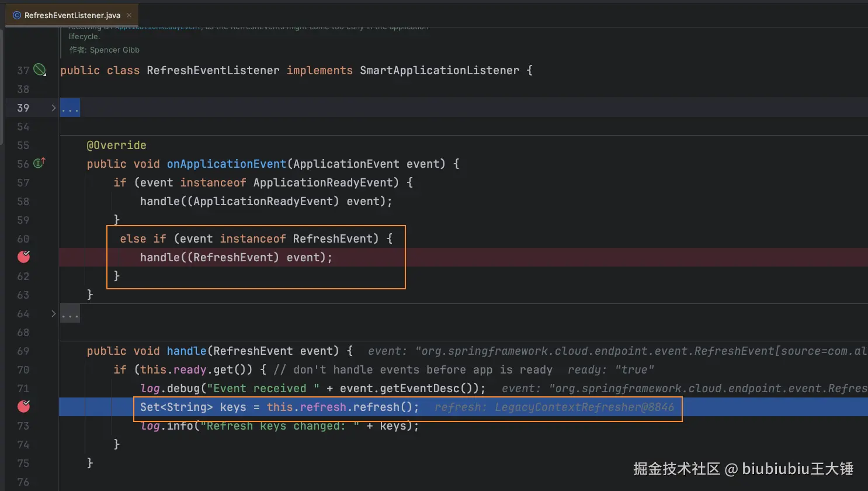Click the inline debug hint ready: "true"

(x=611, y=369)
